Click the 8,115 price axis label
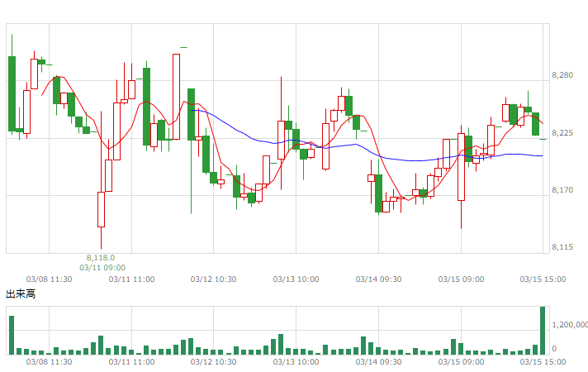Screen dimensions: 588x372 tap(562, 247)
